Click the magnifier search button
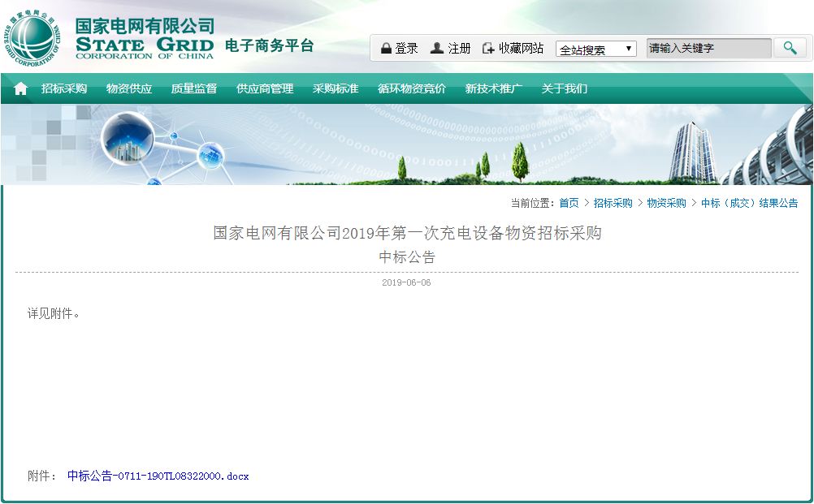Screen dimensions: 814x504 click(x=789, y=48)
